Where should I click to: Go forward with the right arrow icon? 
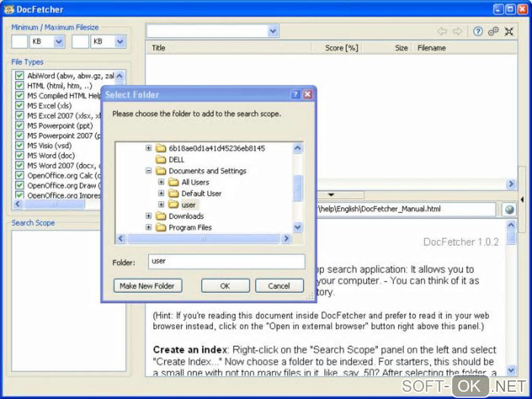(x=457, y=31)
